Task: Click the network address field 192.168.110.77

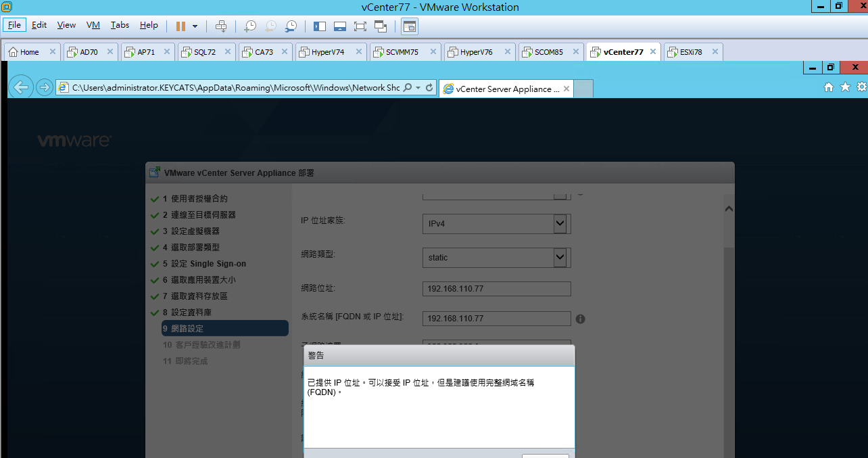Action: [x=497, y=289]
